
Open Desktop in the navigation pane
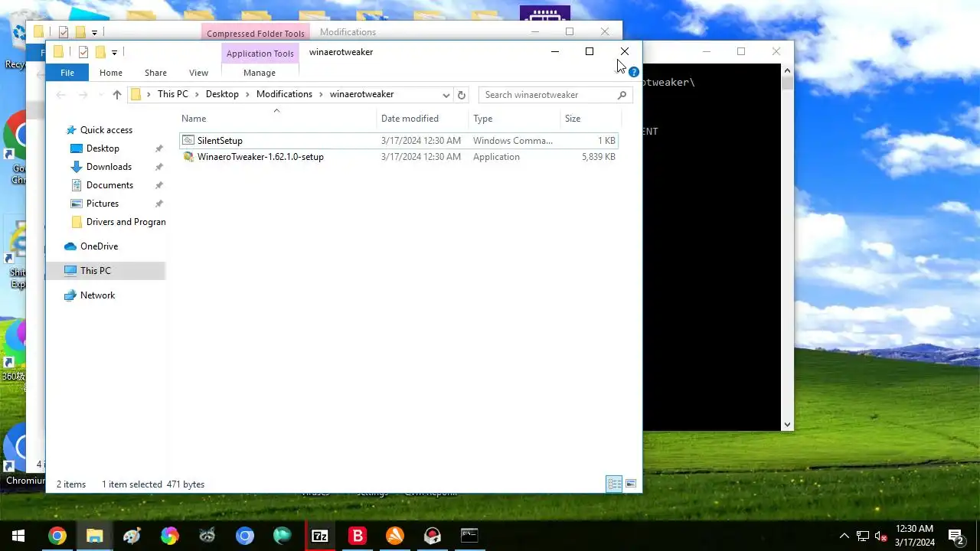(103, 148)
